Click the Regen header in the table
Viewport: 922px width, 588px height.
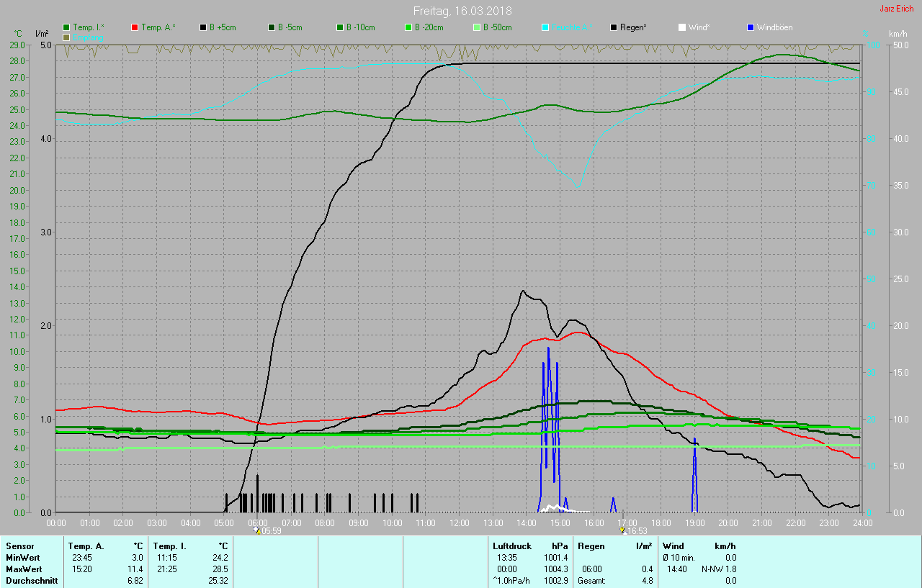(x=591, y=546)
